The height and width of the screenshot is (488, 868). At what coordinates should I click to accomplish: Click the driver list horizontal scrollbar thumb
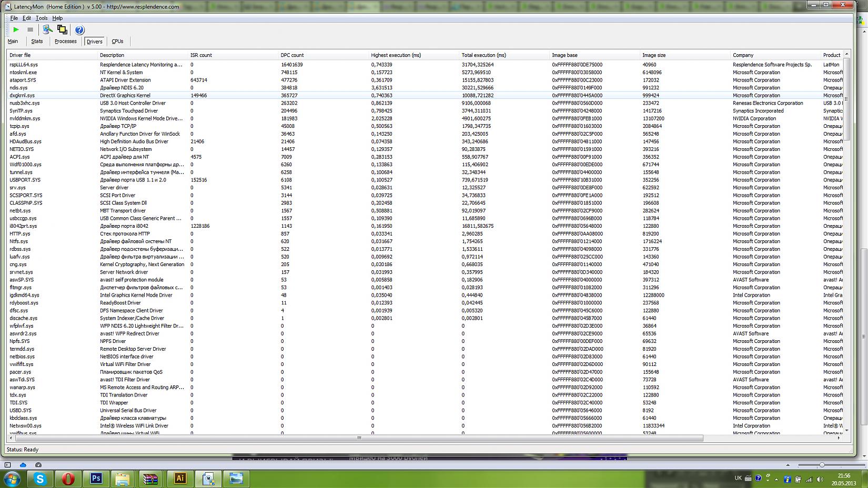pyautogui.click(x=359, y=438)
